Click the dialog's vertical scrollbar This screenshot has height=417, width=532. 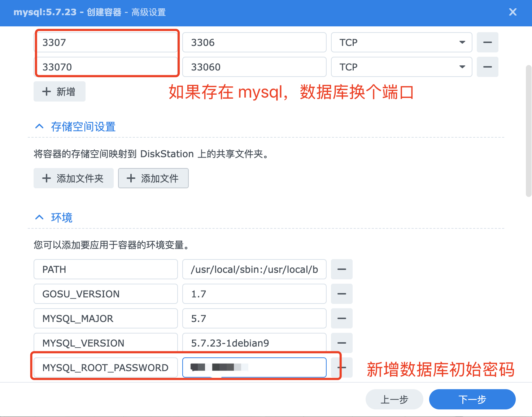tap(529, 131)
